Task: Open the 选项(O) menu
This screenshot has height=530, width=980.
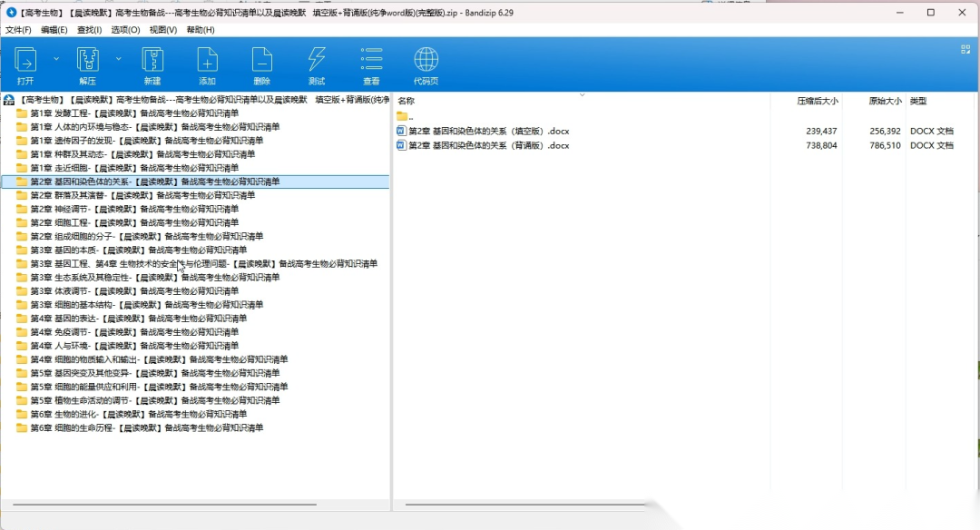Action: (x=125, y=30)
